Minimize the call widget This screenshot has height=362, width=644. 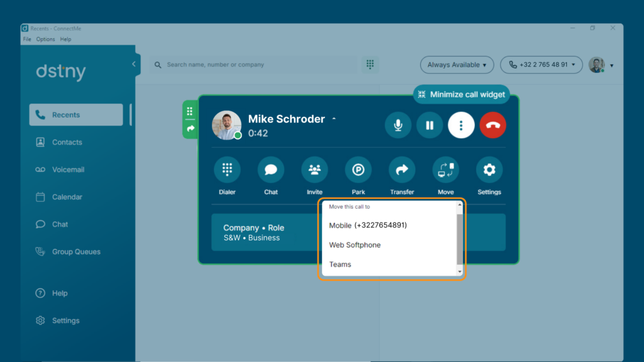coord(462,94)
